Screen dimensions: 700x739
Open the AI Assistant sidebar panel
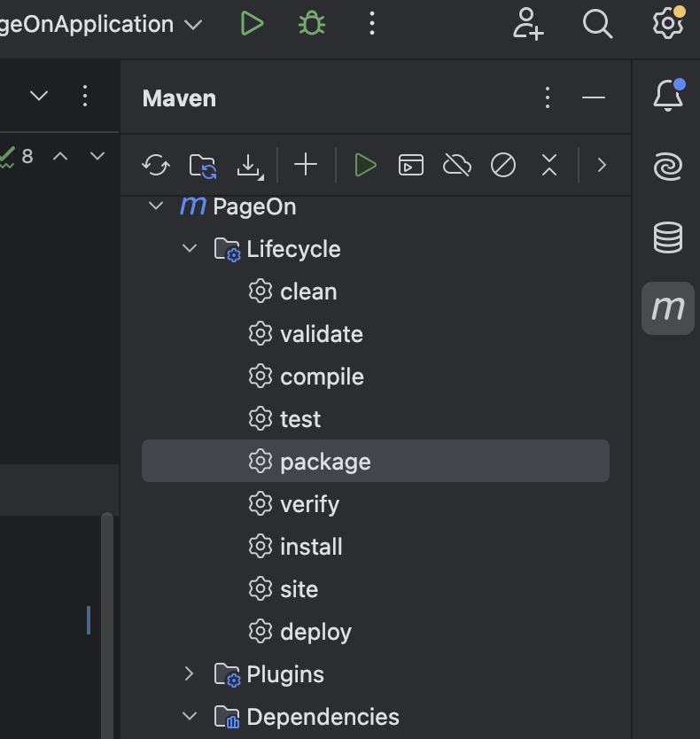pyautogui.click(x=667, y=166)
